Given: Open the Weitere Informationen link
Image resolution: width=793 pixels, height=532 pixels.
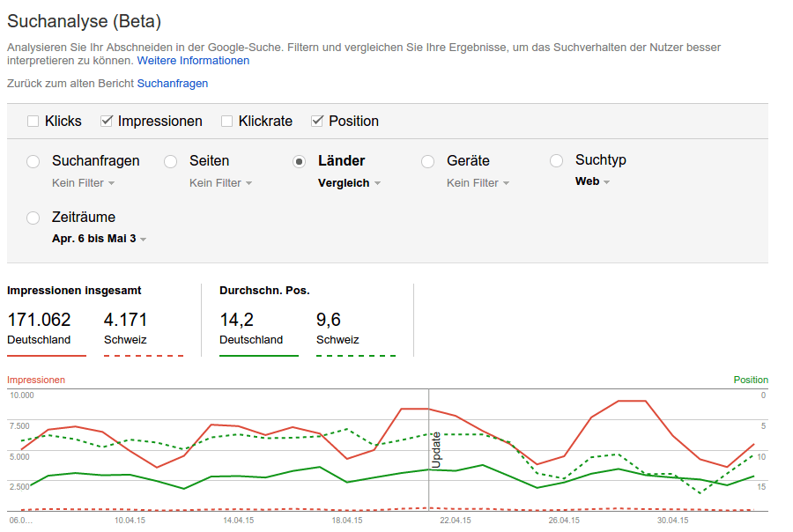Looking at the screenshot, I should point(193,61).
